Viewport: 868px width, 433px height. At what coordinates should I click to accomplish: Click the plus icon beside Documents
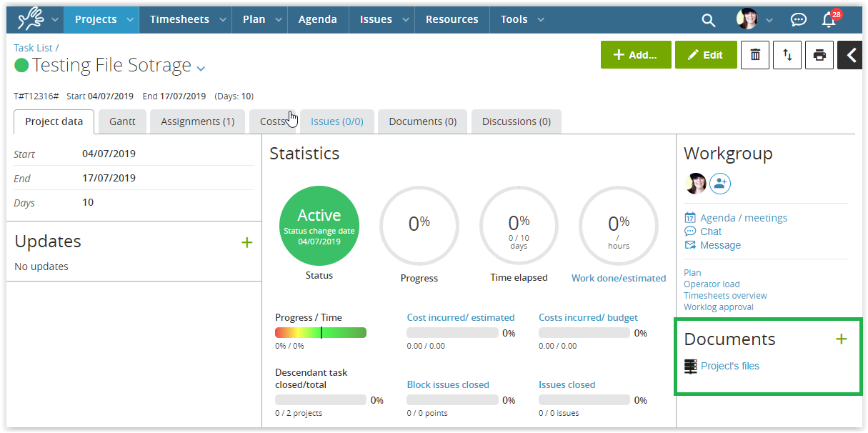tap(842, 339)
